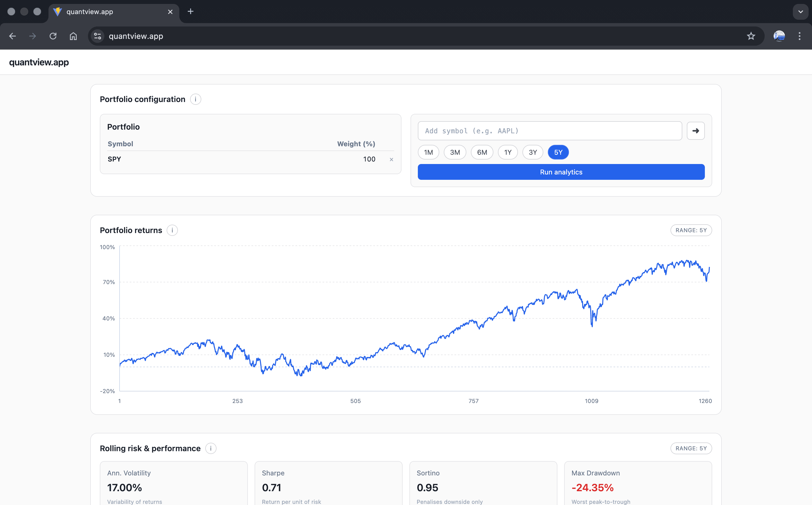
Task: Click the Range: 5Y badge in Rolling risk
Action: tap(691, 448)
